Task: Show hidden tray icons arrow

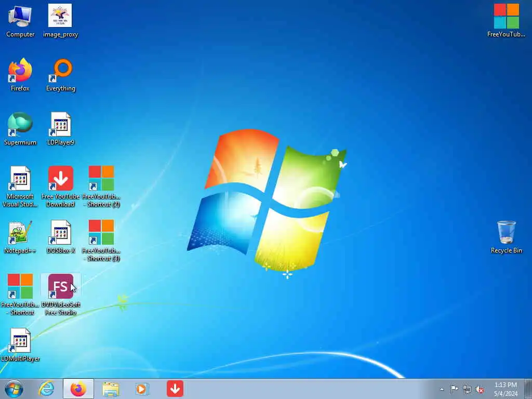Action: (x=442, y=389)
